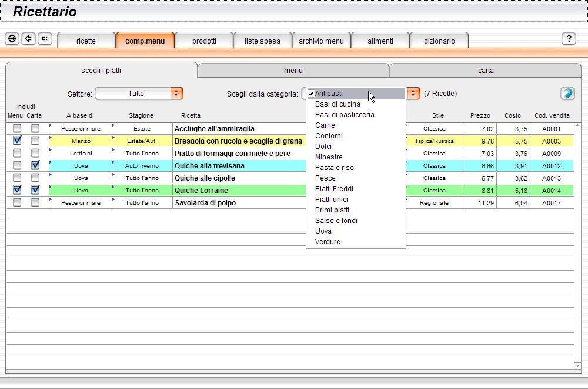The width and height of the screenshot is (588, 389).
Task: Uncheck Carta box for Quiche Lorraine
Action: point(35,190)
